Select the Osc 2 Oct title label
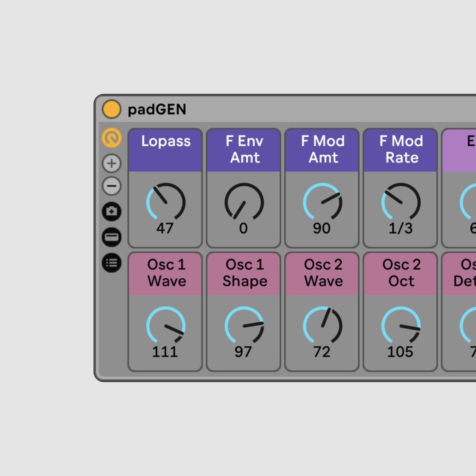This screenshot has height=476, width=476. click(x=401, y=273)
